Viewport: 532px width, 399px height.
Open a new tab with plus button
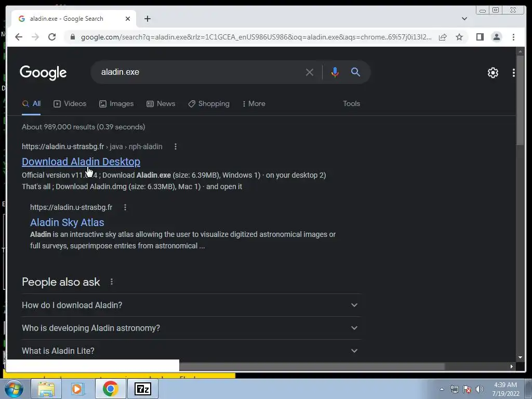(x=147, y=19)
